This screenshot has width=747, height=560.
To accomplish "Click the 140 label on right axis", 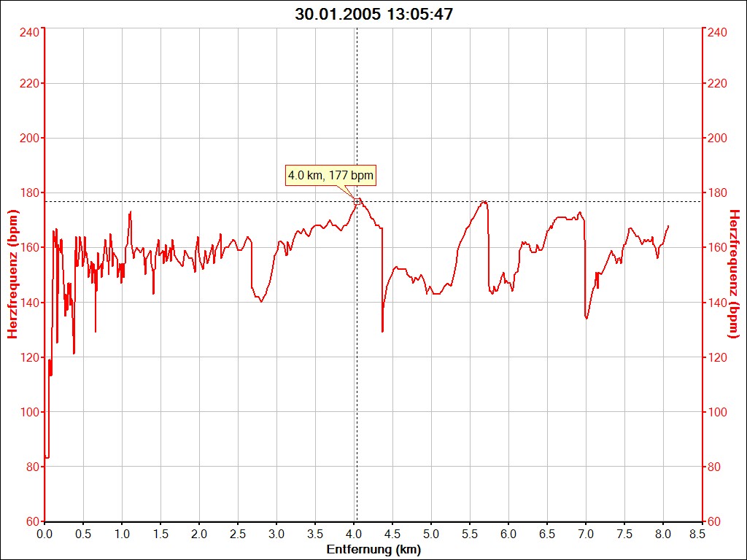I will 718,303.
